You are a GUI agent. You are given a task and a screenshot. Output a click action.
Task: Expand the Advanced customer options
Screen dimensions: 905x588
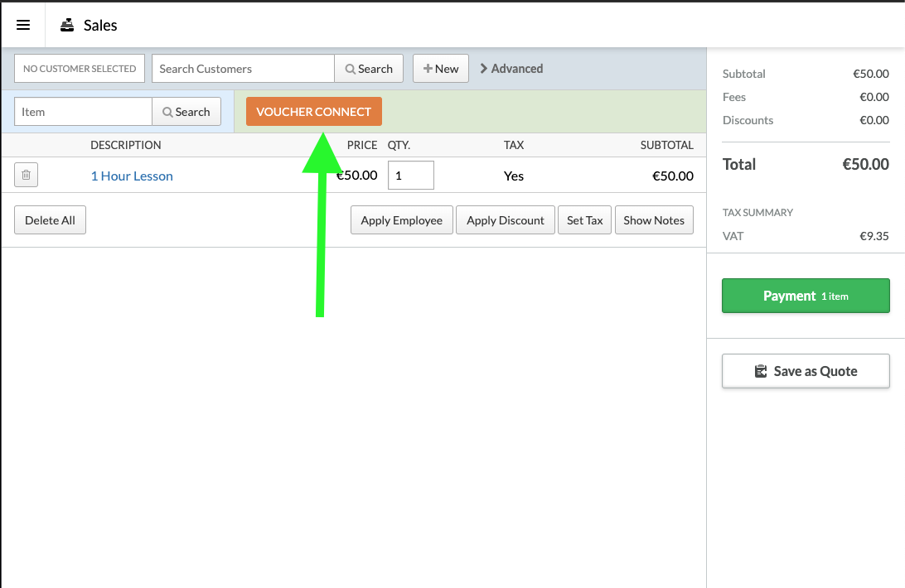pyautogui.click(x=511, y=69)
